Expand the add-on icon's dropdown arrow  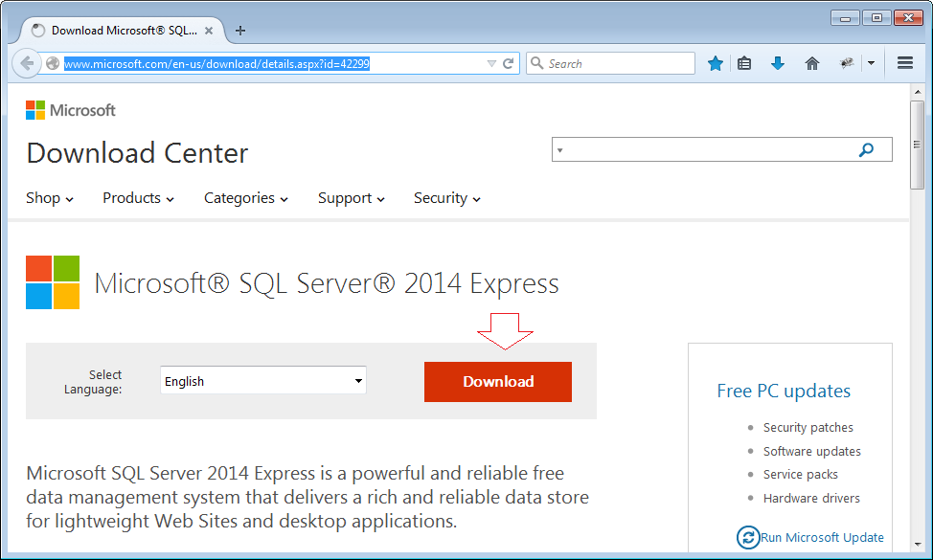pyautogui.click(x=871, y=63)
